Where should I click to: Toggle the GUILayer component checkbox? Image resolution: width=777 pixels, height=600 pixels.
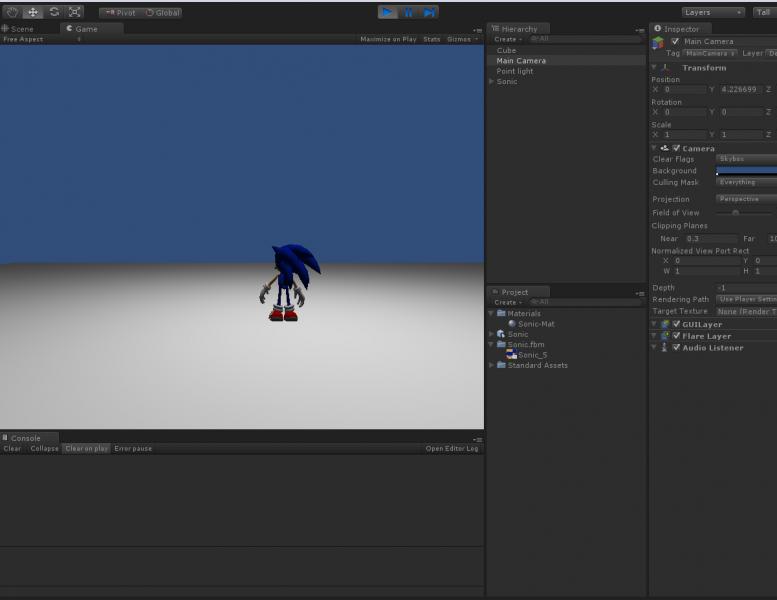(x=676, y=324)
